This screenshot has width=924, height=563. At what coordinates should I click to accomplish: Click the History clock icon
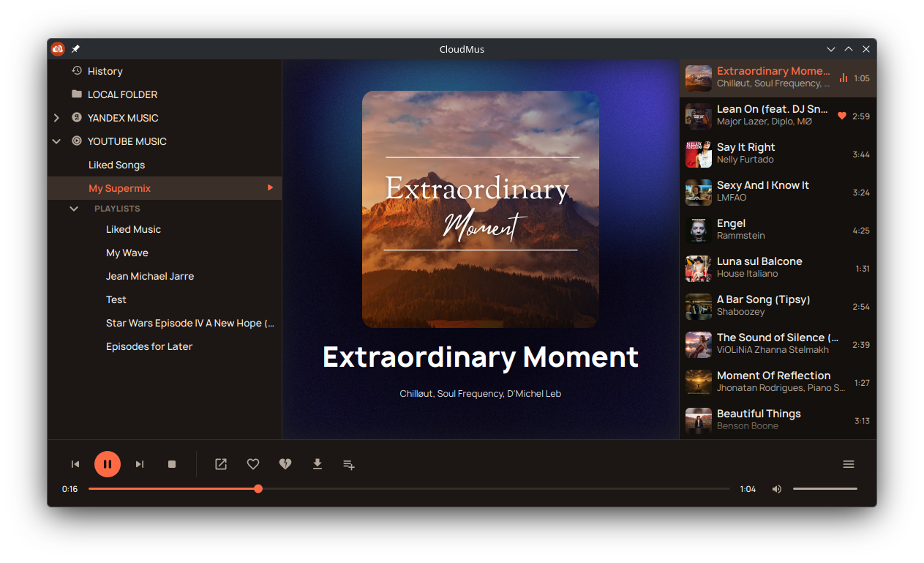click(77, 71)
